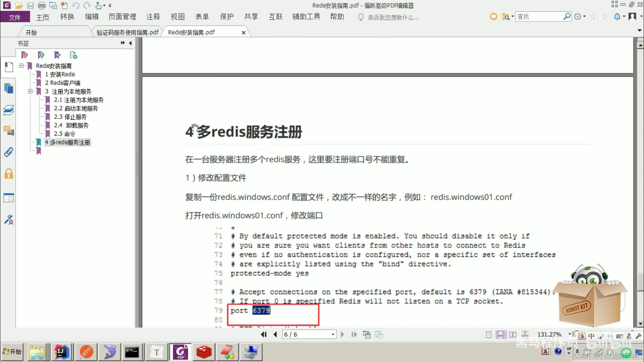Enable continuous page view mode

tap(500, 335)
